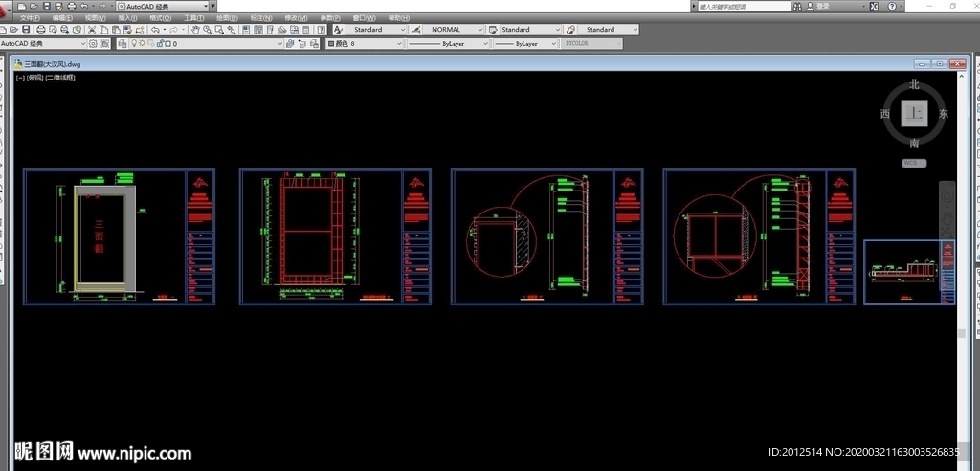
Task: Click binoculars search icon
Action: [797, 7]
